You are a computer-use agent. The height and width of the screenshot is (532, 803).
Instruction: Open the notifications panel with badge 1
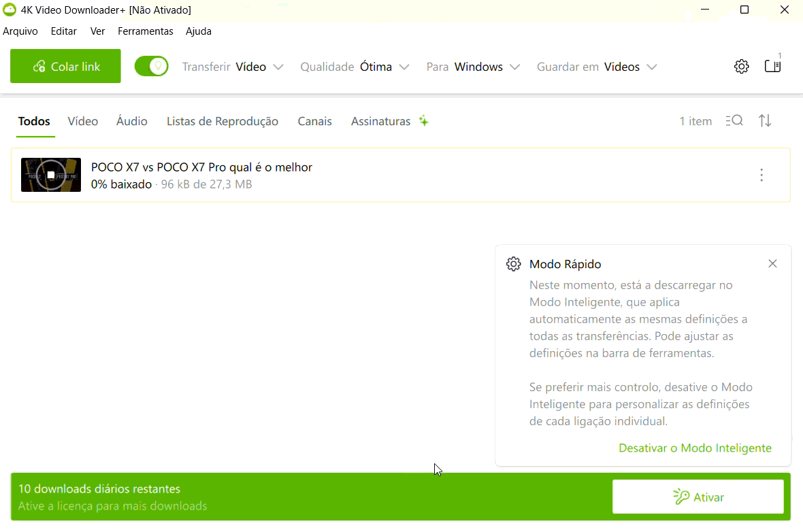coord(772,66)
